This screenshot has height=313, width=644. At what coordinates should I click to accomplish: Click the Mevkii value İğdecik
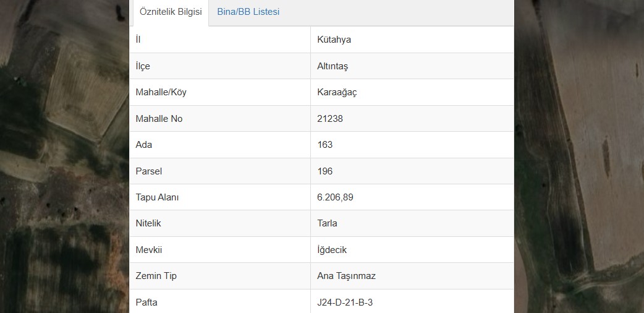[x=332, y=250]
